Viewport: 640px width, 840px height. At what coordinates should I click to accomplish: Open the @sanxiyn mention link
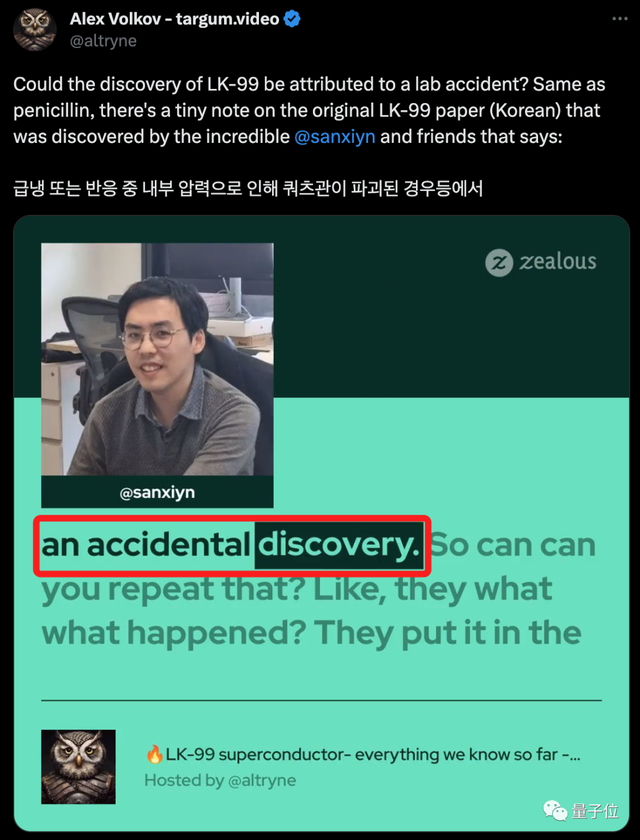tap(335, 137)
